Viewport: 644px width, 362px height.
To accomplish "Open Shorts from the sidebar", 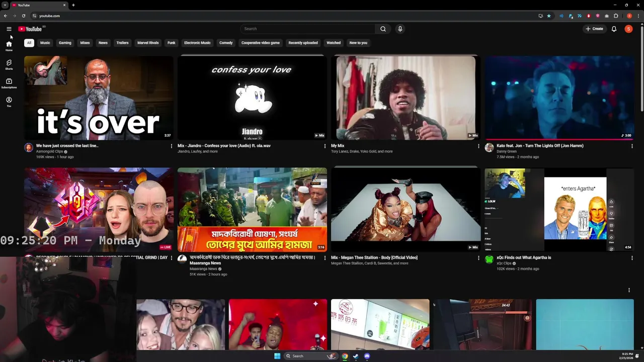I will (9, 65).
